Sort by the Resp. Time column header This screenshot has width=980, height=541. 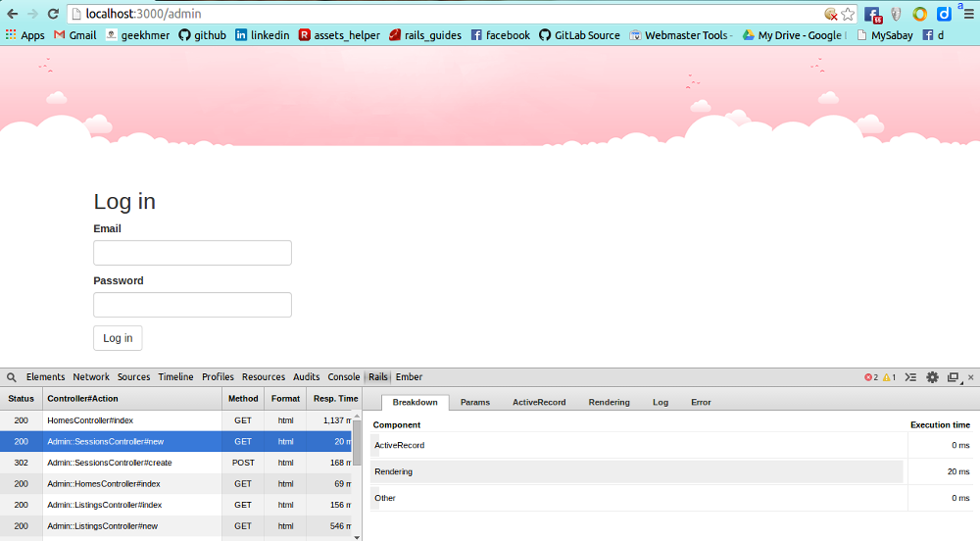pyautogui.click(x=334, y=399)
